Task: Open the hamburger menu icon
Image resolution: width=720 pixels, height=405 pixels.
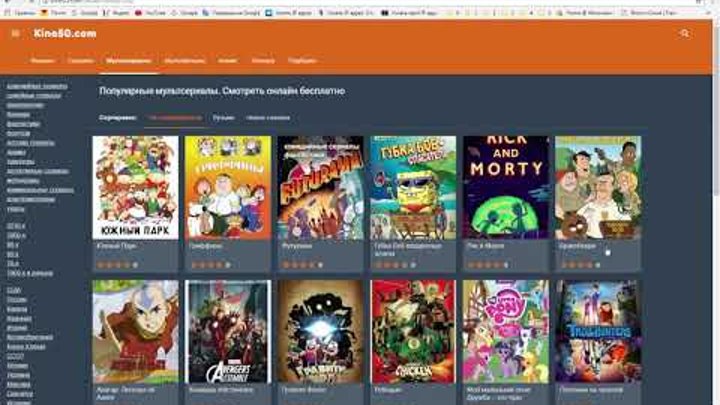Action: pyautogui.click(x=15, y=33)
